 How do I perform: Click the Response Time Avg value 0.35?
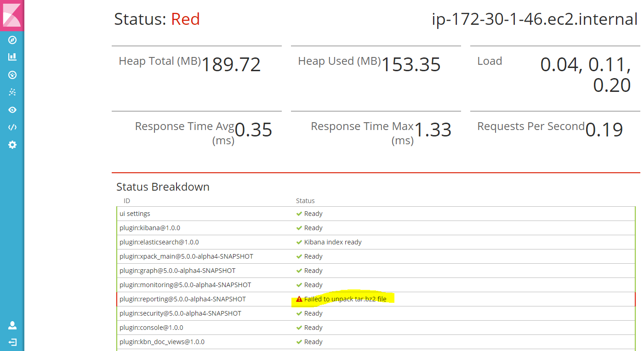tap(253, 130)
